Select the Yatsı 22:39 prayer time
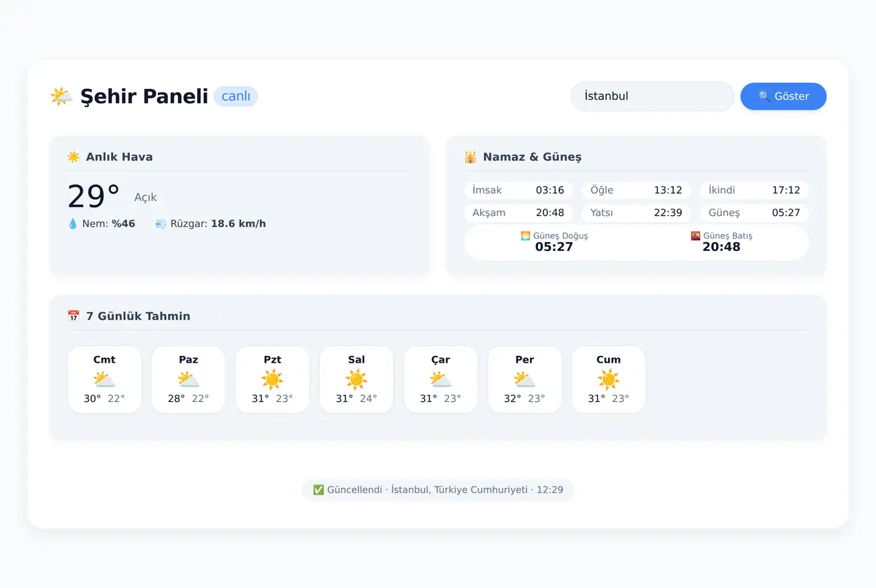The height and width of the screenshot is (588, 876). 637,213
